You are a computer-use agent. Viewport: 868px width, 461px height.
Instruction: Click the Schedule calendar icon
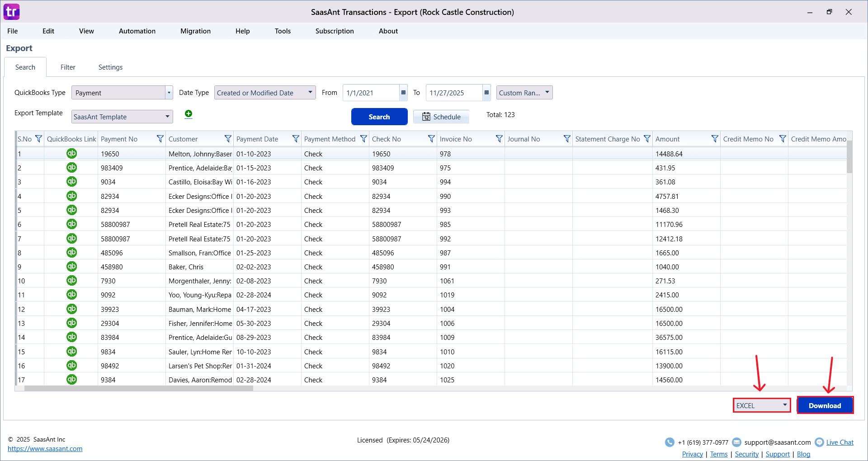click(427, 117)
